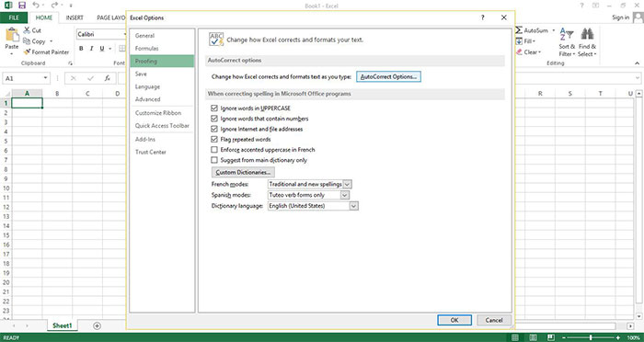644x342 pixels.
Task: Open the Name Box dropdown arrow
Action: coord(45,78)
